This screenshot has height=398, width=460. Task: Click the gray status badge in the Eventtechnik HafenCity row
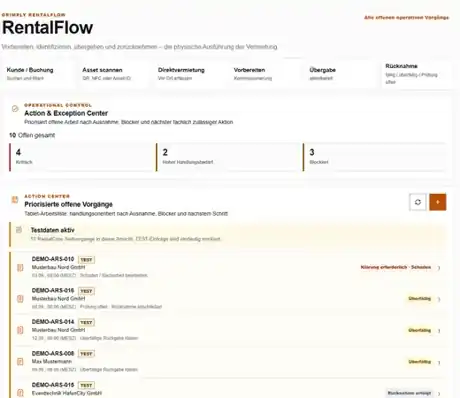pos(410,393)
